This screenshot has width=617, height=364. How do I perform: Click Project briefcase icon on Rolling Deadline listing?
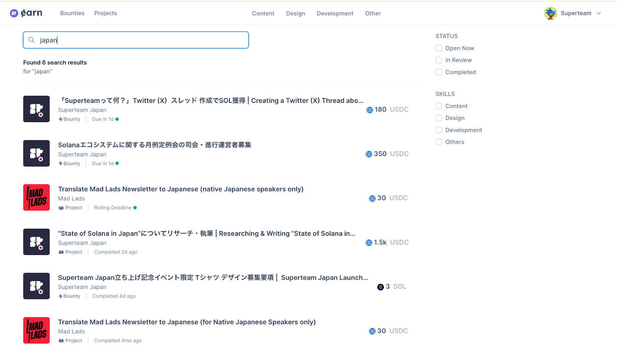(x=61, y=208)
